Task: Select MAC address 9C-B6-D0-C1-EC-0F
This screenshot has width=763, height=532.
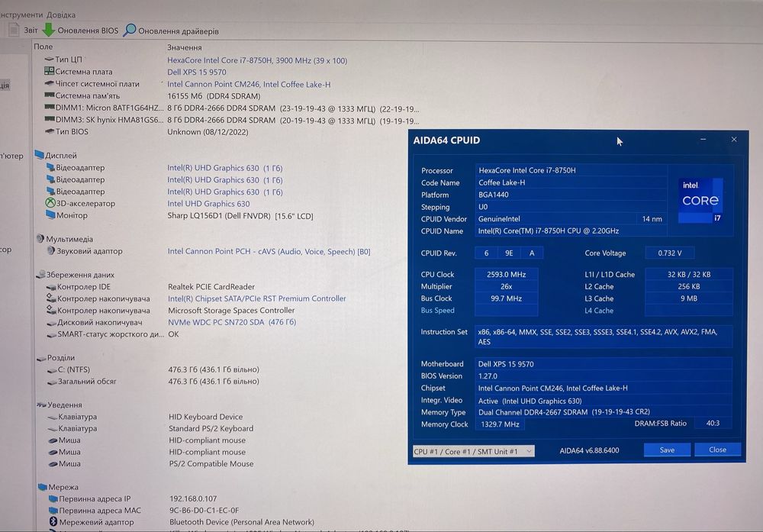Action: (204, 511)
